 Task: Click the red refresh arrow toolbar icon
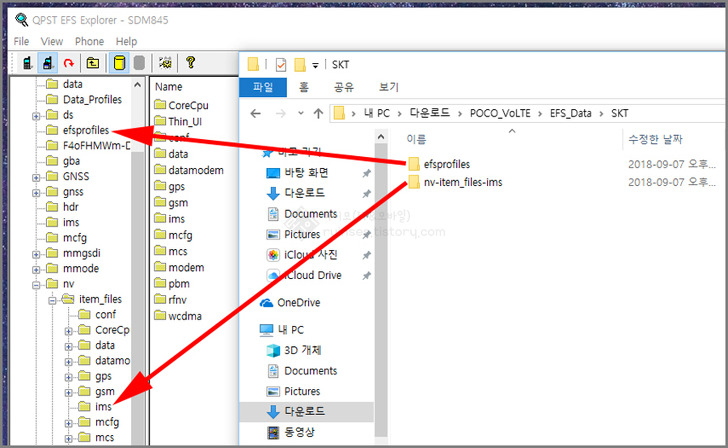coord(69,63)
